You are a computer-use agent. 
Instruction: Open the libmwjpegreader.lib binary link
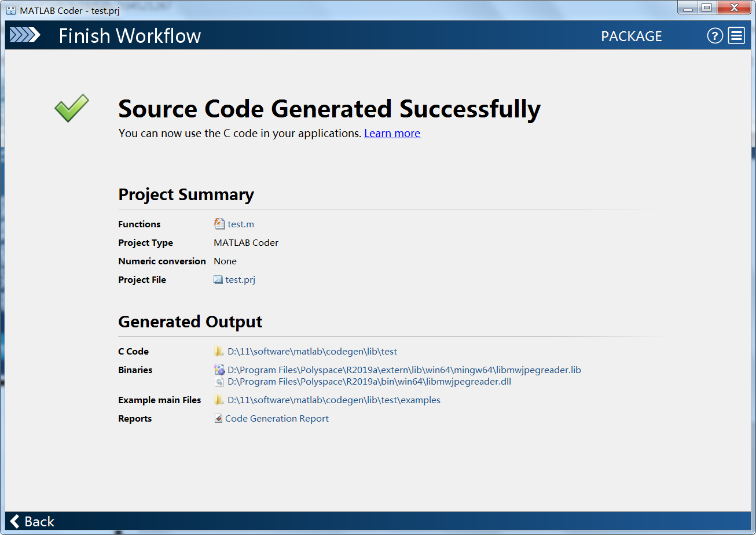404,370
